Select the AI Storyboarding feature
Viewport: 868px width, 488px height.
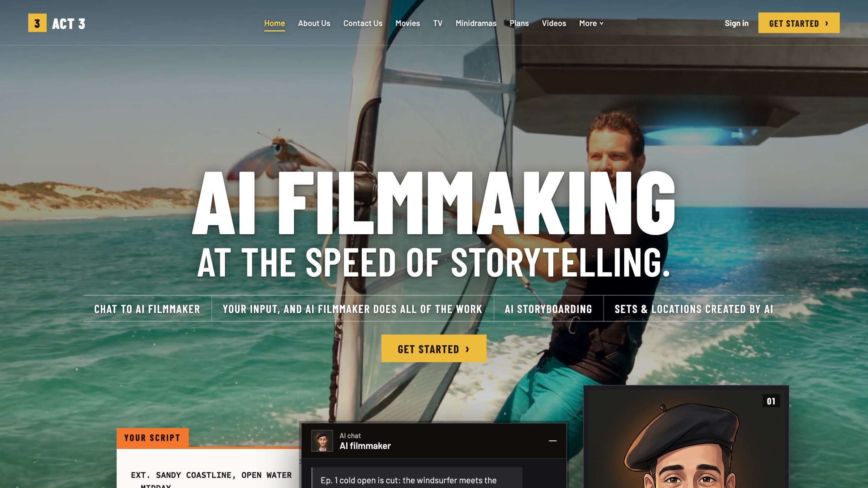coord(548,309)
